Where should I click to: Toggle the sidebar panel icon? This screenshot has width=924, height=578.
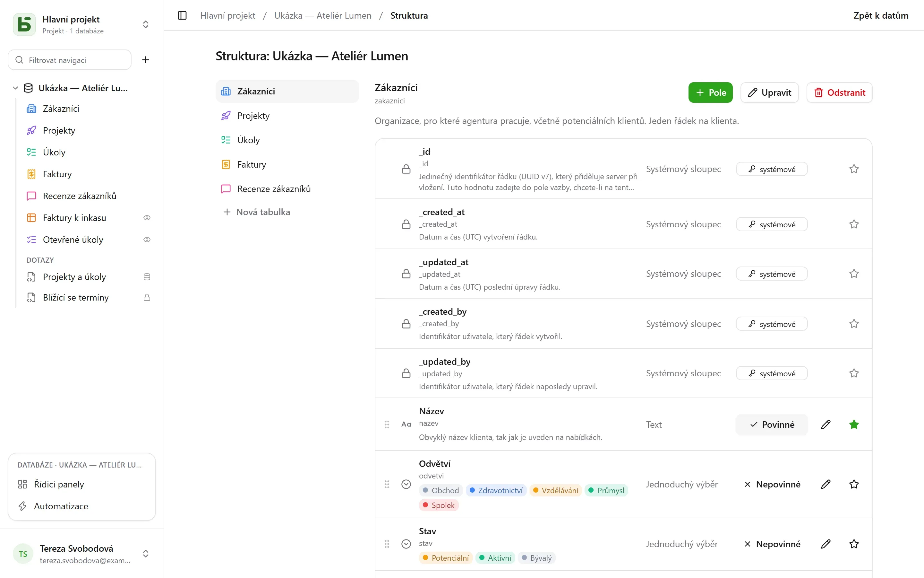click(182, 16)
